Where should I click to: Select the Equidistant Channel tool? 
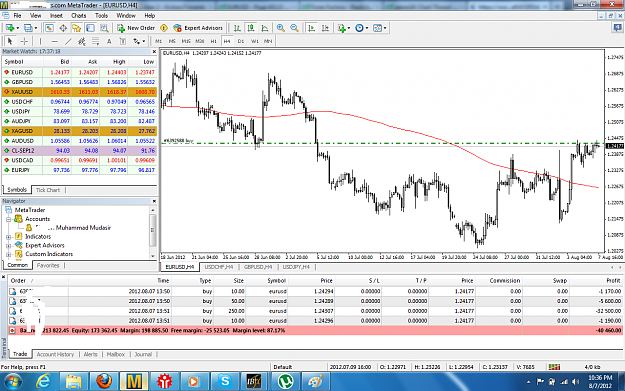[82, 41]
